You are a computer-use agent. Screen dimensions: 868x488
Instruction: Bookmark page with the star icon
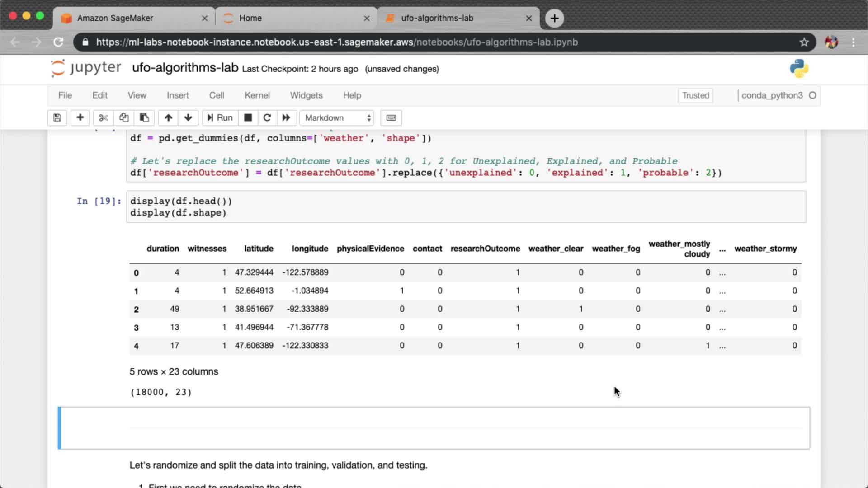(x=804, y=42)
